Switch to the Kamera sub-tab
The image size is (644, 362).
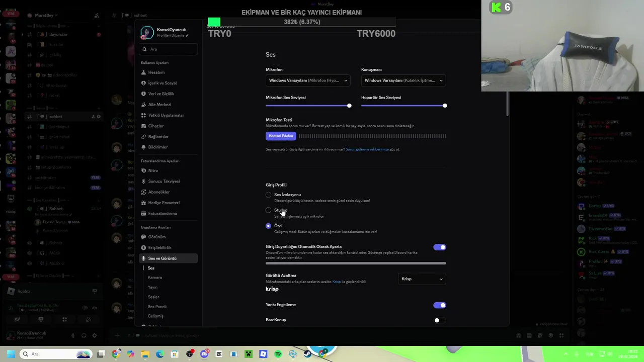coord(155,278)
